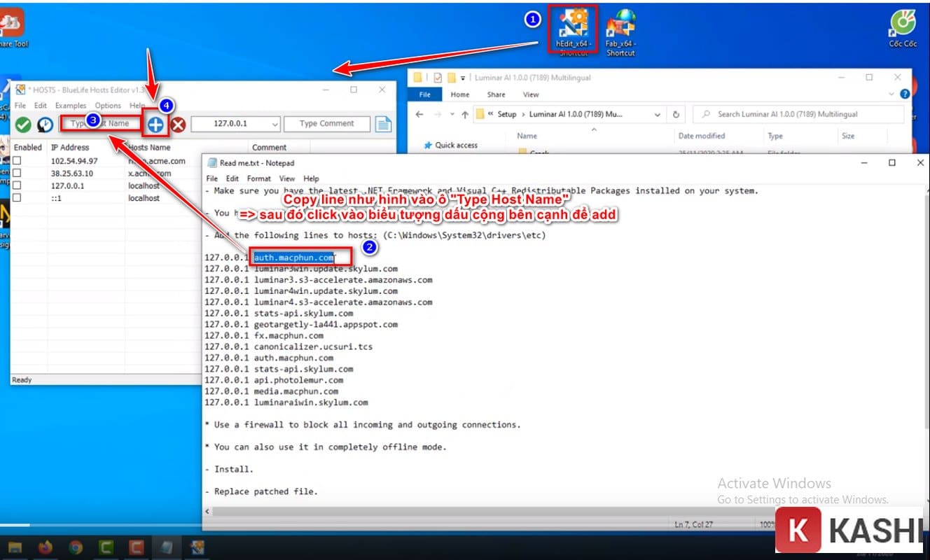Click New folder icon in Explorer title bar
Viewport: 930px width, 560px height.
(452, 78)
